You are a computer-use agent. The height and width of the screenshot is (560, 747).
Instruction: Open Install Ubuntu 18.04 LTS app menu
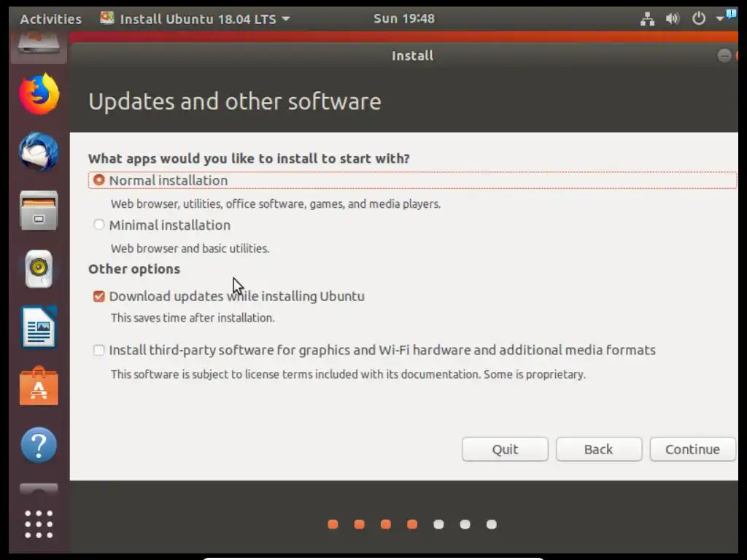pos(196,18)
